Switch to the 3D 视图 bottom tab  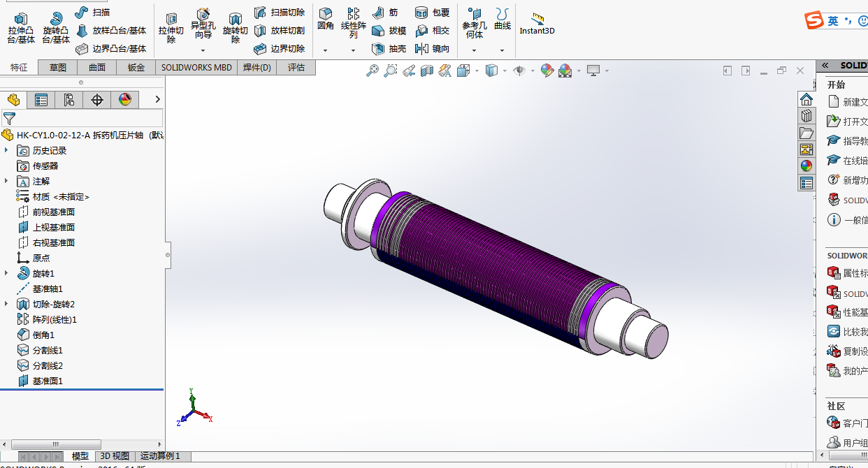(x=114, y=456)
